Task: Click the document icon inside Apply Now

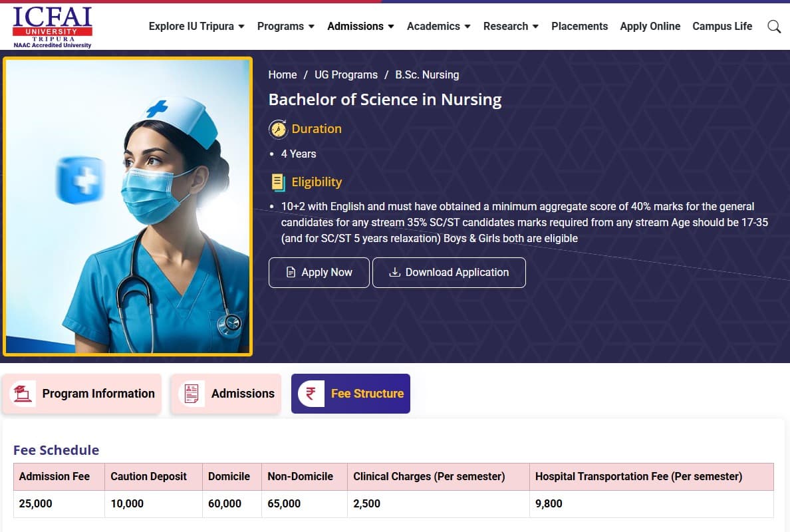Action: click(x=291, y=272)
